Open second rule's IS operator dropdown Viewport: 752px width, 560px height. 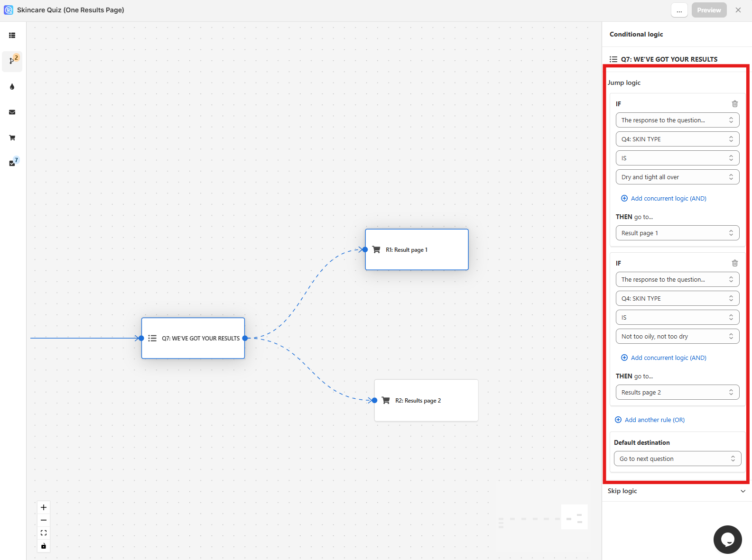click(678, 317)
